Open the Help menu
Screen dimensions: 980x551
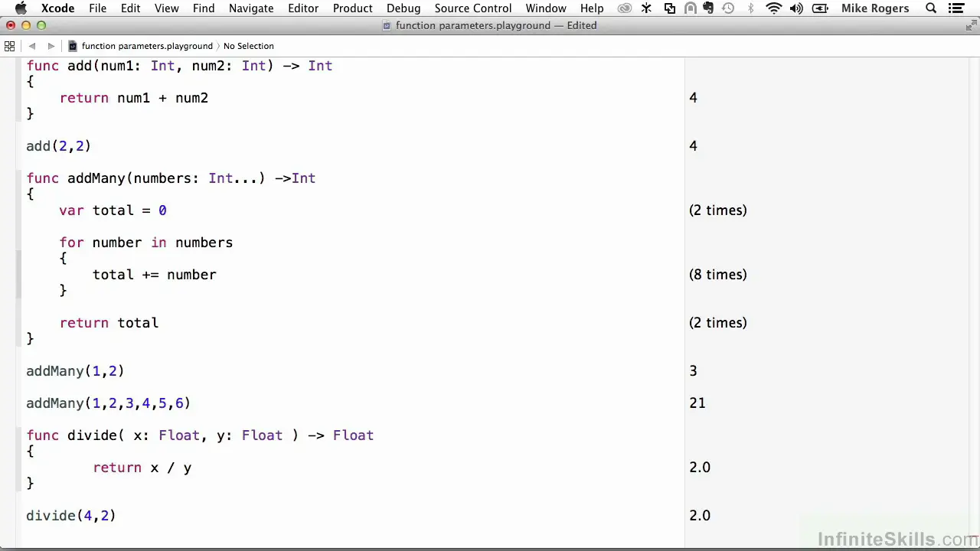(x=592, y=8)
